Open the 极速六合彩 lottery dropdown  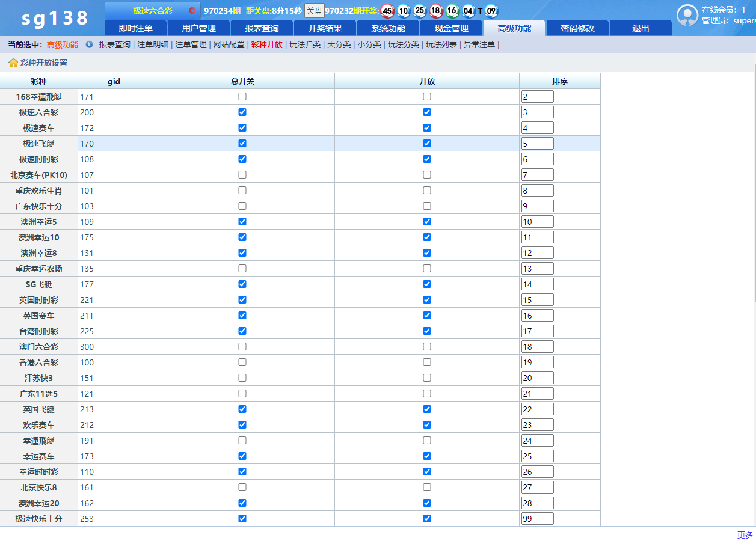[x=153, y=11]
